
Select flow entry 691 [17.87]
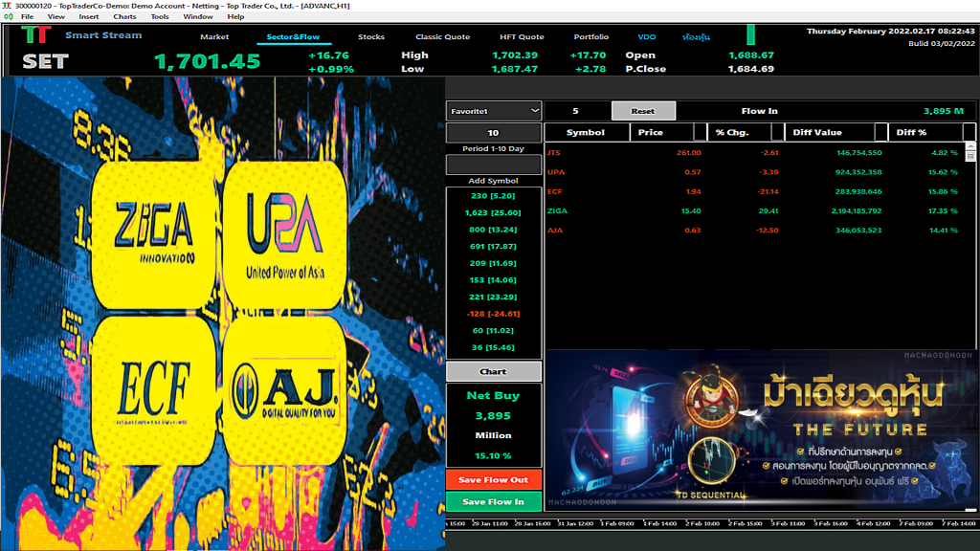[493, 246]
